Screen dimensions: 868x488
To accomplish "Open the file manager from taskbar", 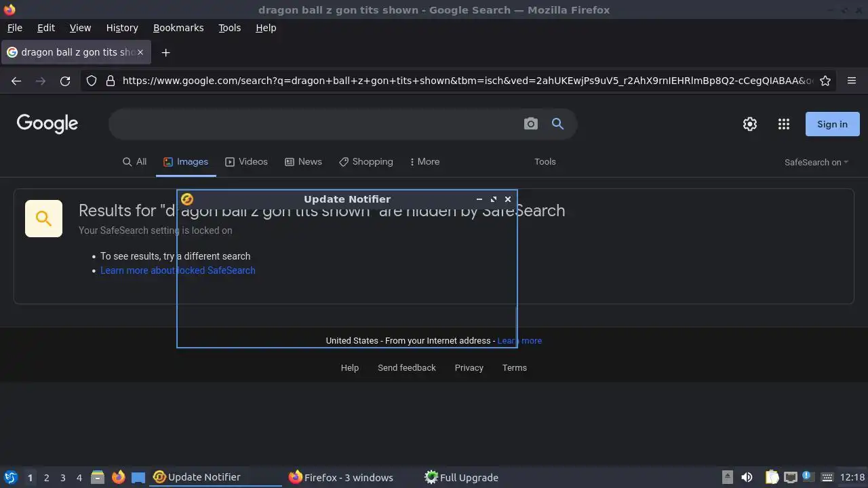I will pyautogui.click(x=98, y=477).
